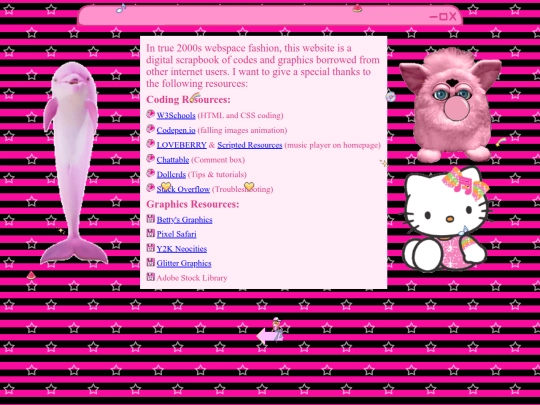
Task: Click the floppy disk icon beside Y2K Neocities
Action: [150, 248]
